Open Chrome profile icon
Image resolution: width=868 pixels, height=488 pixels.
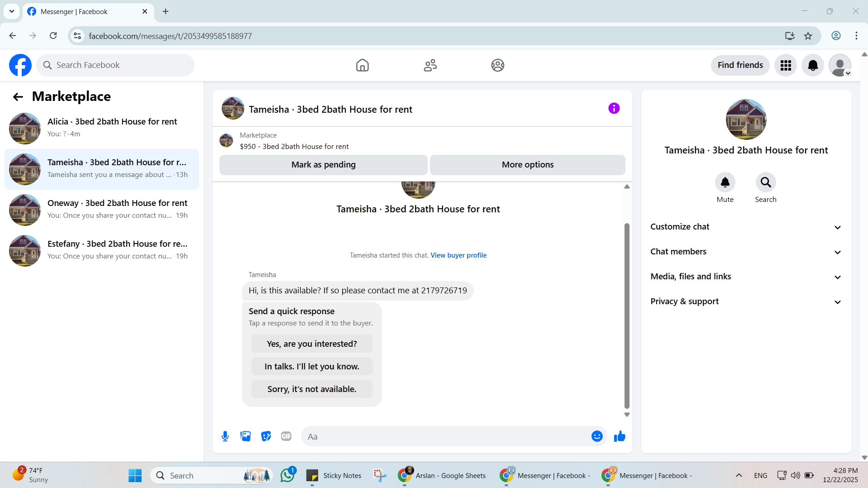pyautogui.click(x=836, y=36)
